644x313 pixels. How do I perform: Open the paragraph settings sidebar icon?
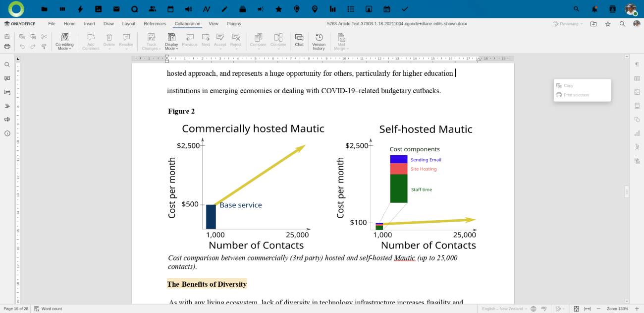click(637, 64)
